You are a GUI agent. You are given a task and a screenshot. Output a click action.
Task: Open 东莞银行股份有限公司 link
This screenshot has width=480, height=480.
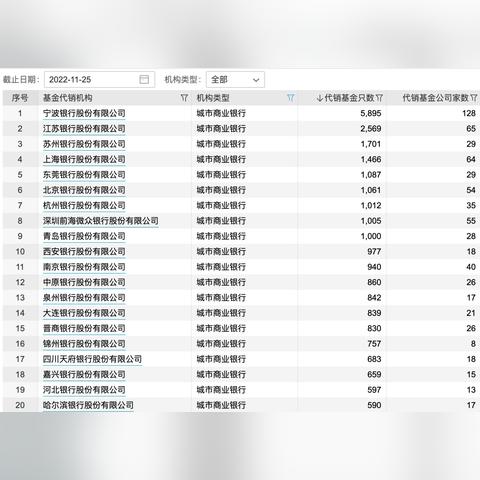pyautogui.click(x=84, y=174)
